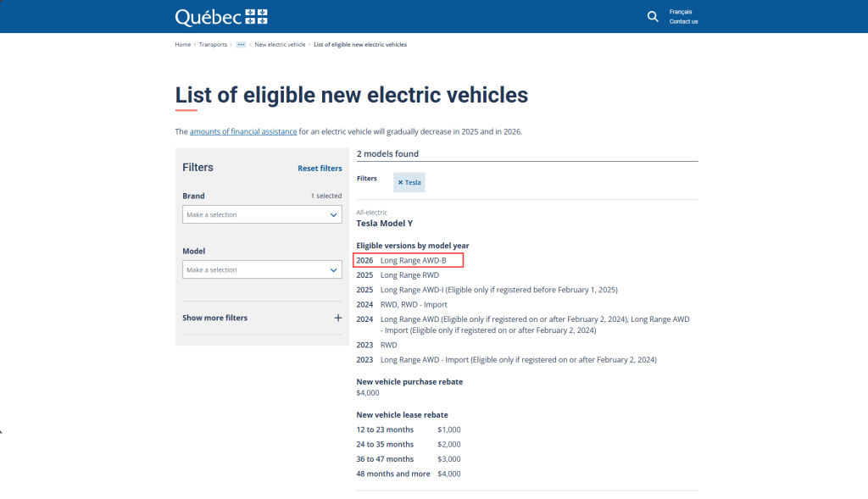Image resolution: width=868 pixels, height=499 pixels.
Task: Expand hidden breadcrumbs via the ellipsis button
Action: point(241,45)
